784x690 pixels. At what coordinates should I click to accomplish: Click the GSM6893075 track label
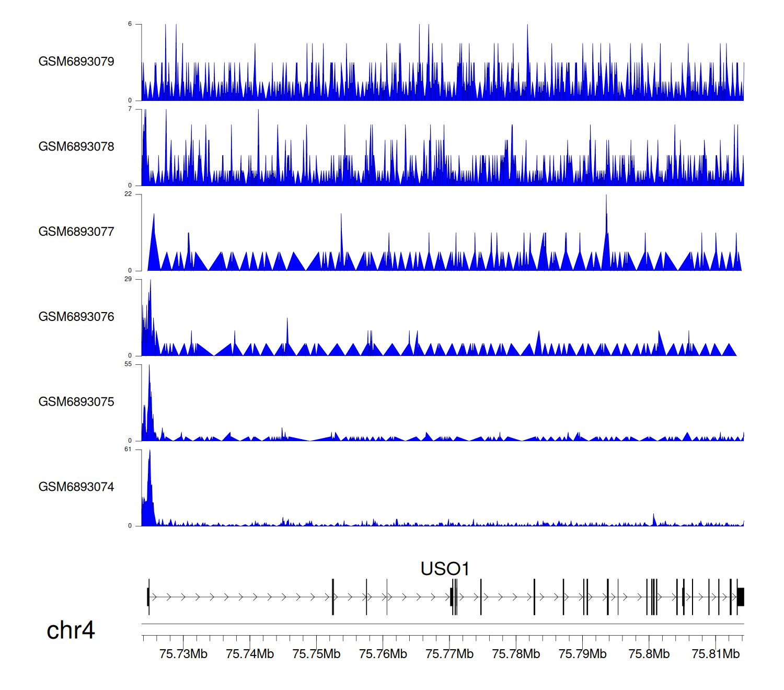(x=76, y=402)
